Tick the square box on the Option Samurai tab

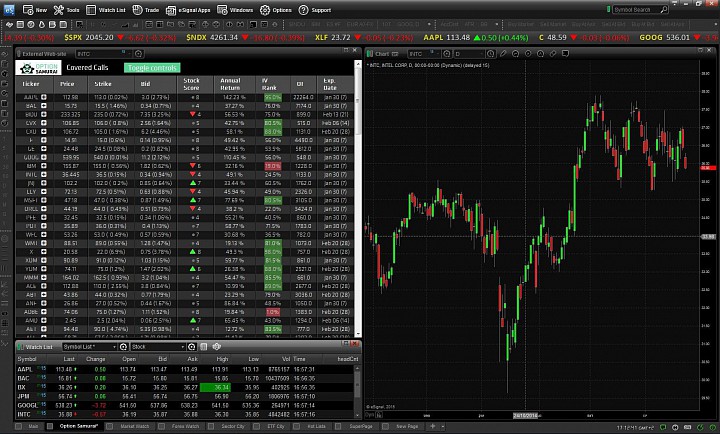coord(50,426)
